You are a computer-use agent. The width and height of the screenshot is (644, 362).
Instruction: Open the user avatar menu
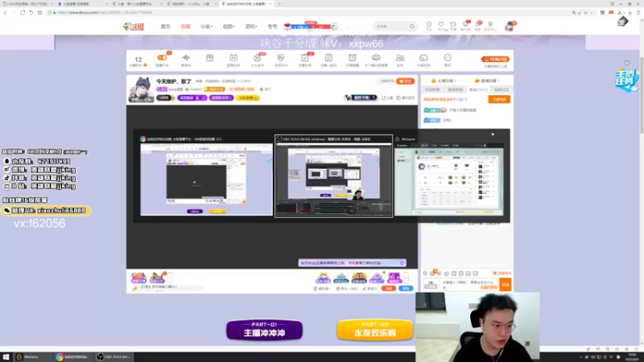(x=510, y=27)
